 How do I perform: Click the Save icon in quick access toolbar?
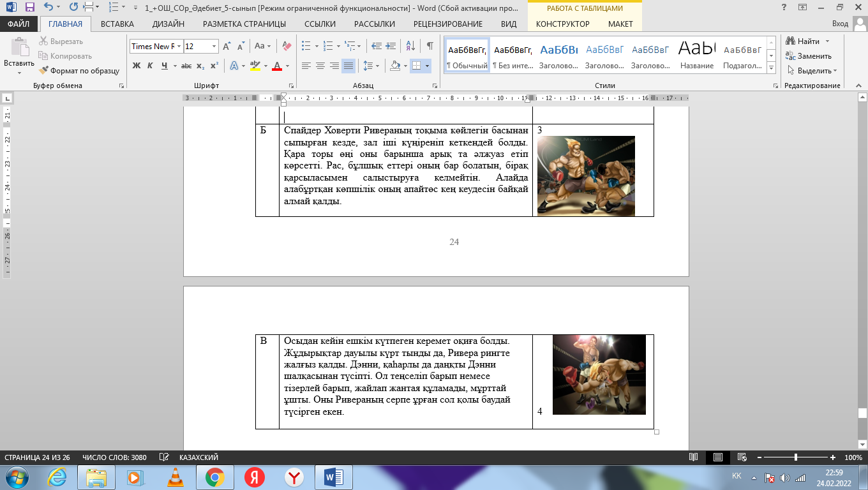click(30, 7)
